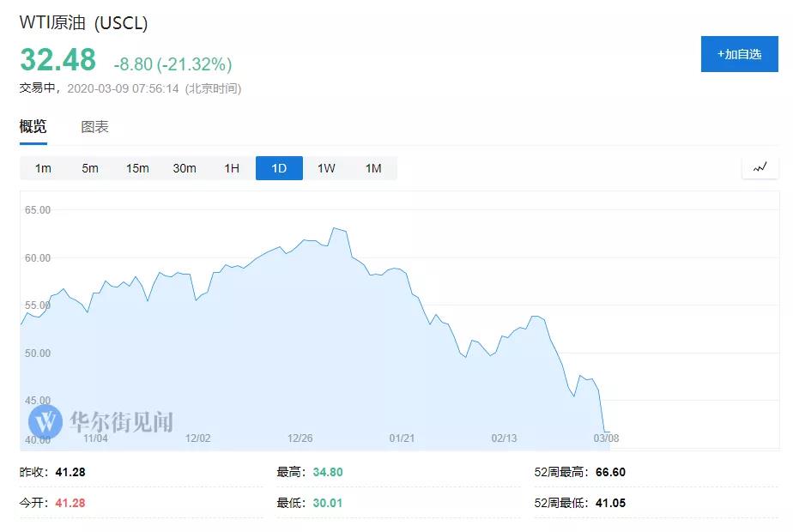Click the 52周最高 value 66.60
The width and height of the screenshot is (793, 532).
(609, 472)
